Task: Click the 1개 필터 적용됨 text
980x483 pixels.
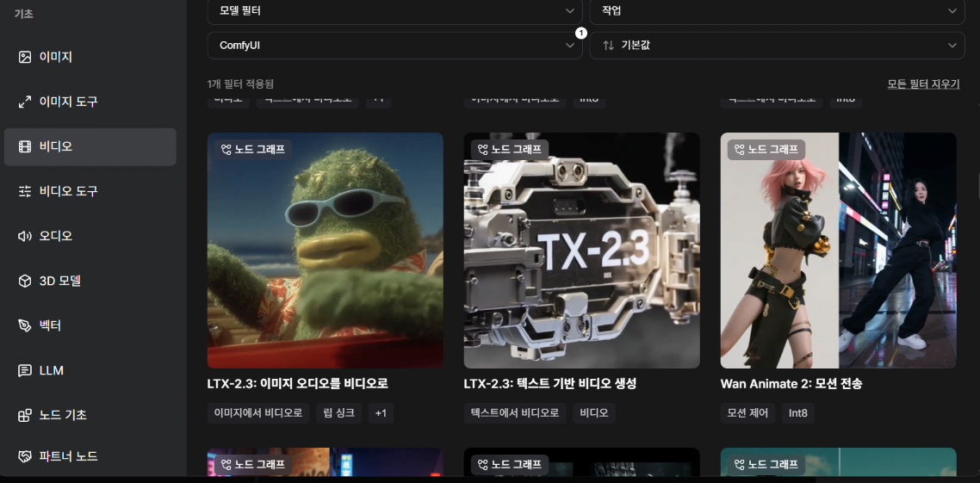Action: 240,84
